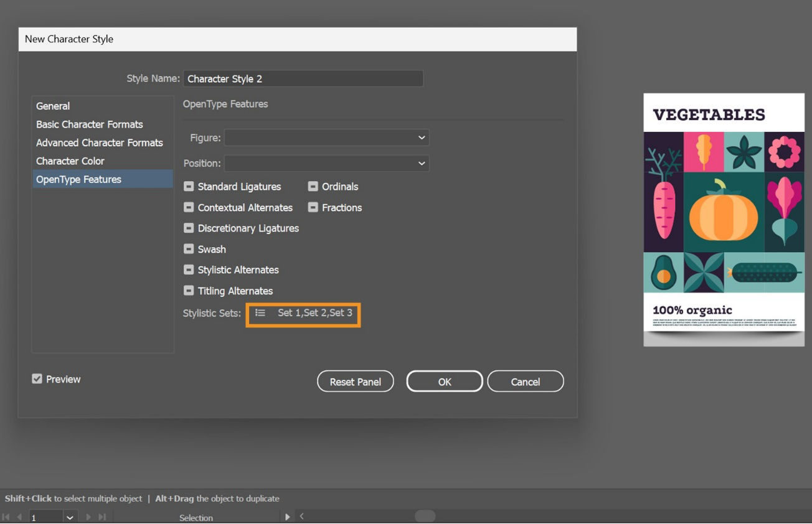Click the horizontal scrollbar thumb
Viewport: 812px width, 524px height.
[425, 516]
